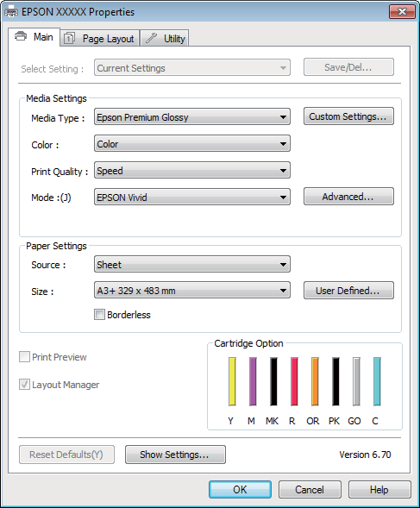
Task: Click Show Settings...
Action: point(175,455)
